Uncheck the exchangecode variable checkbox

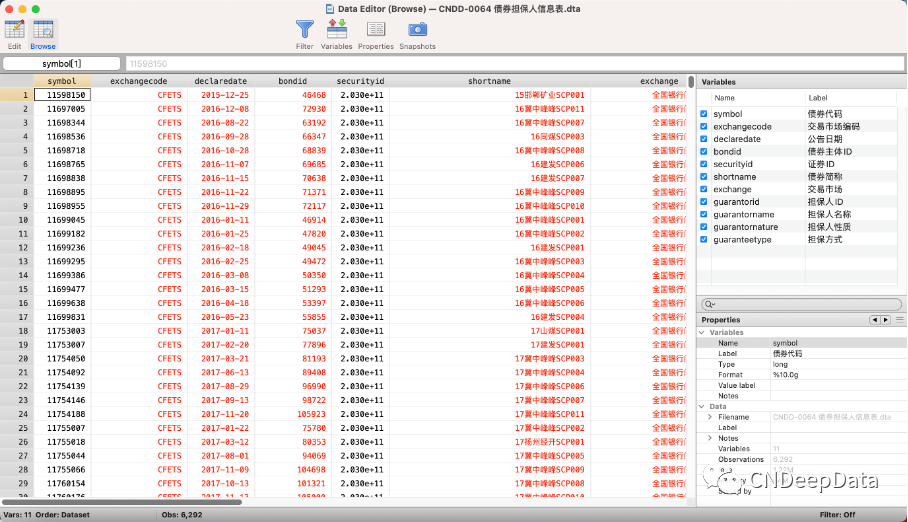coord(704,126)
